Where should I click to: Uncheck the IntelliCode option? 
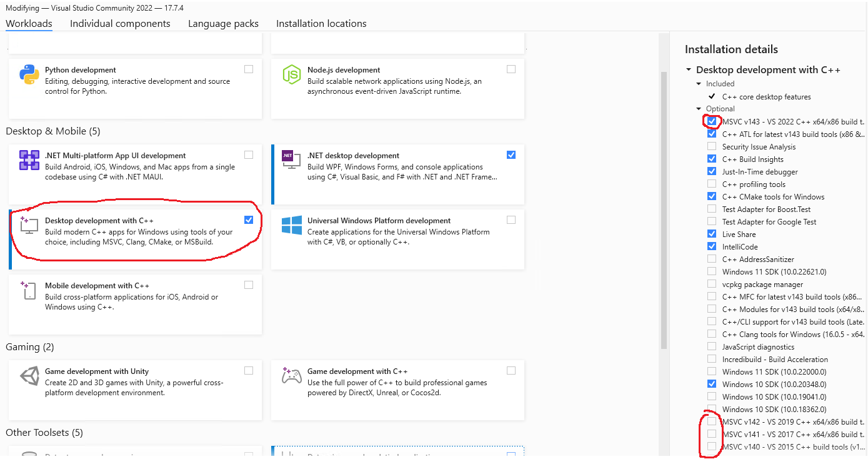tap(712, 246)
